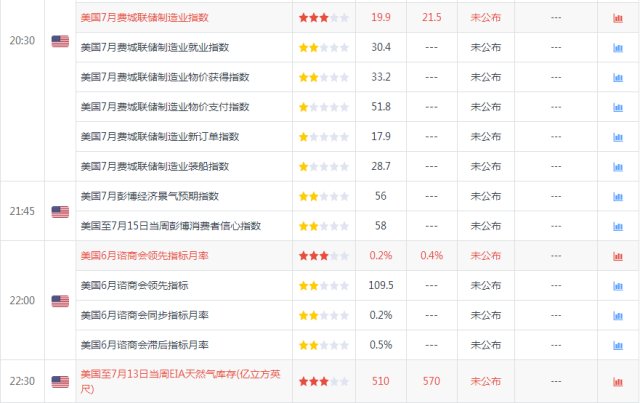Open chart icon for 美国7月费城联储制造业物价支付指数
640x403 pixels.
[618, 107]
